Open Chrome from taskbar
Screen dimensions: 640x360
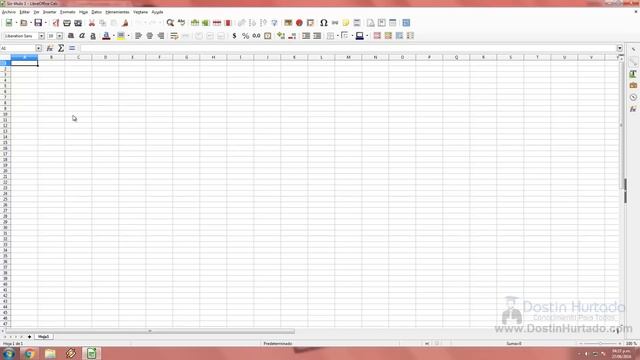(x=29, y=353)
